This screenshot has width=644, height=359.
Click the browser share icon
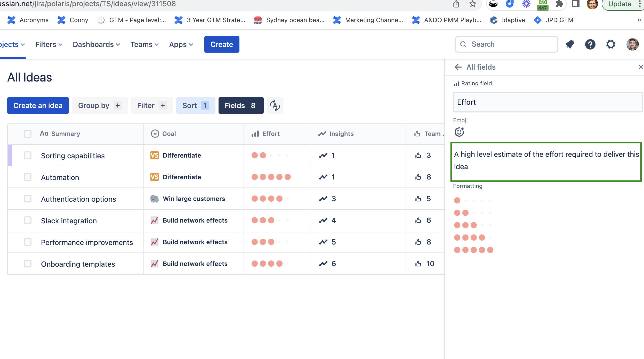(456, 4)
